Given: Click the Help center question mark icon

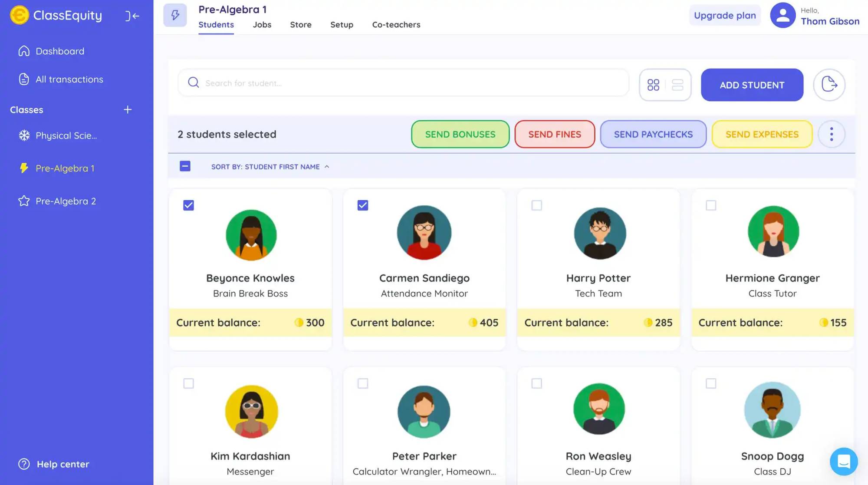Looking at the screenshot, I should pyautogui.click(x=24, y=464).
